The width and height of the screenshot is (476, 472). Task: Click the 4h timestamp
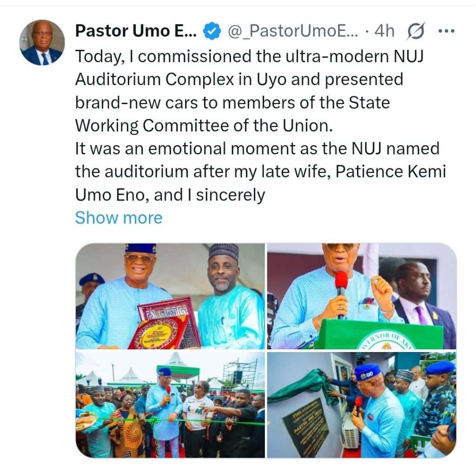tap(384, 31)
